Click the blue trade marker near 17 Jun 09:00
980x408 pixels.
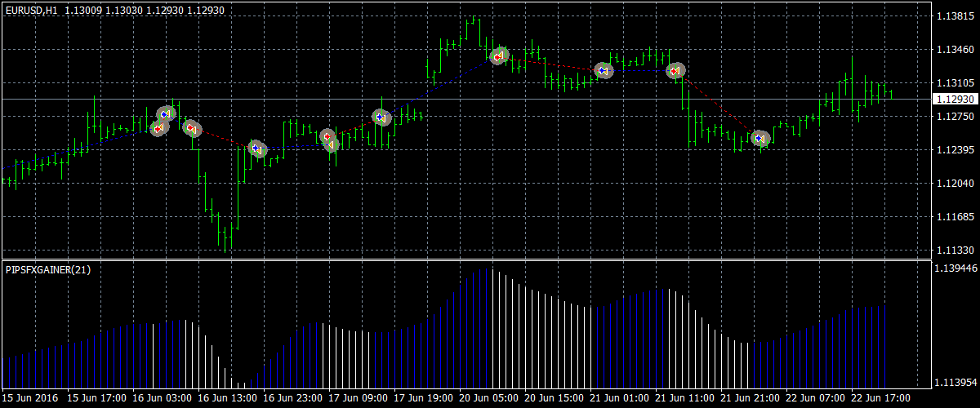381,117
